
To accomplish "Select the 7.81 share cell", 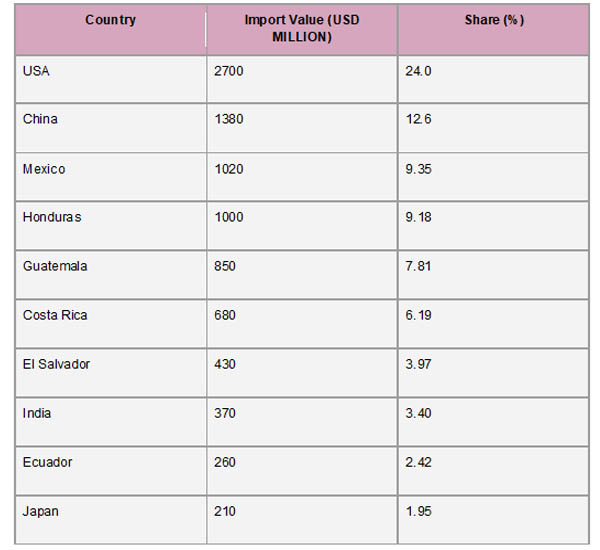I will (493, 275).
